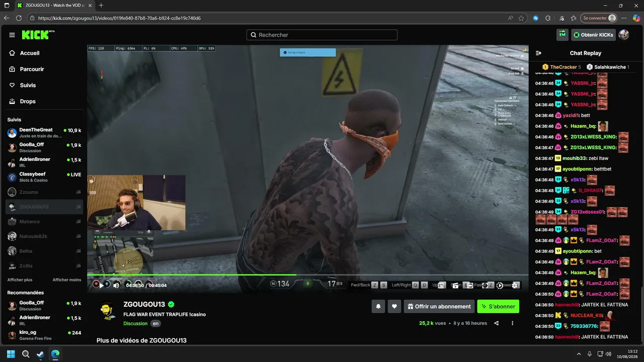Open Edge settings and more menu

click(623, 18)
